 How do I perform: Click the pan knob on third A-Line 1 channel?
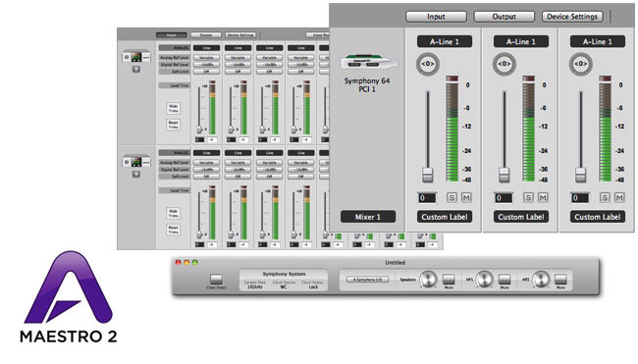click(581, 64)
